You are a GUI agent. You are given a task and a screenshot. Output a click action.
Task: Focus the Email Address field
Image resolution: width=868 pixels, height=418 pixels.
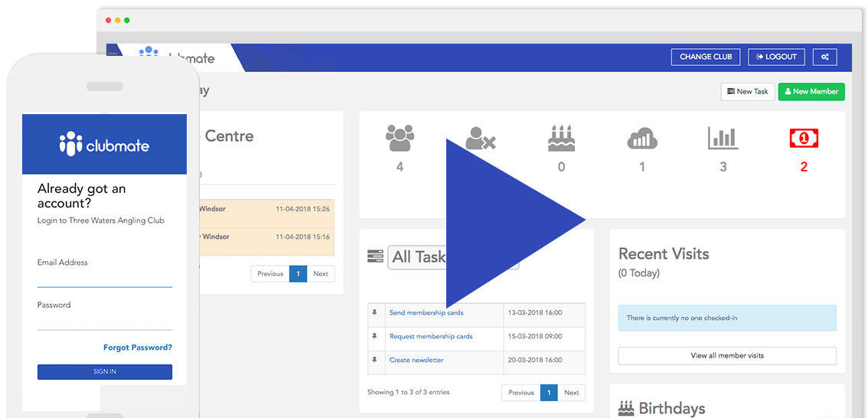point(105,279)
